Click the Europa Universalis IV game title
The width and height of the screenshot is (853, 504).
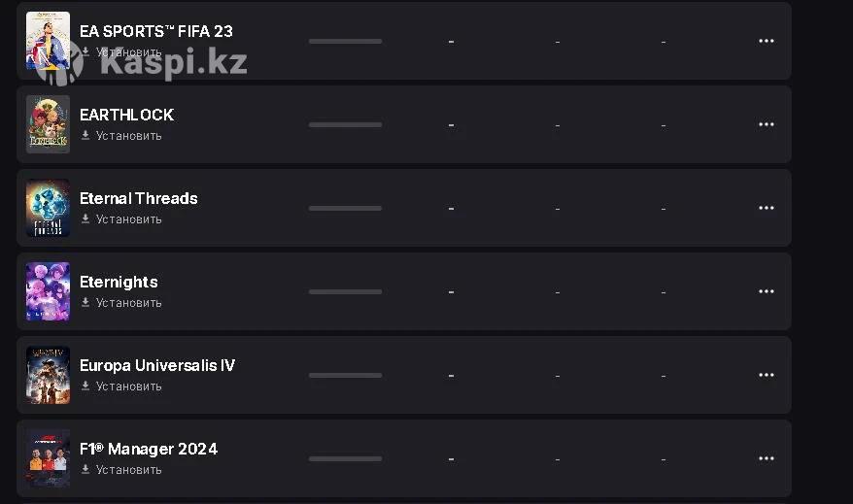coord(157,365)
